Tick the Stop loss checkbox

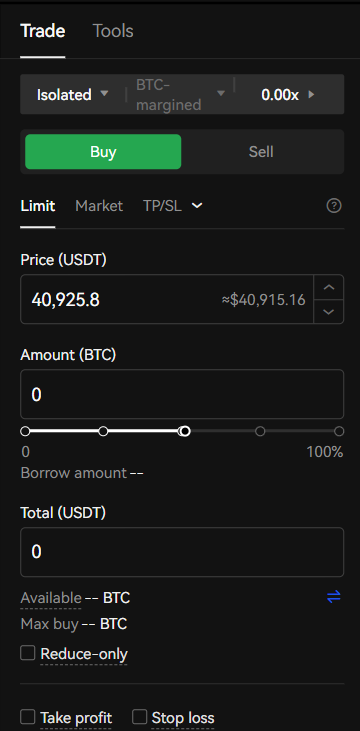pyautogui.click(x=139, y=717)
